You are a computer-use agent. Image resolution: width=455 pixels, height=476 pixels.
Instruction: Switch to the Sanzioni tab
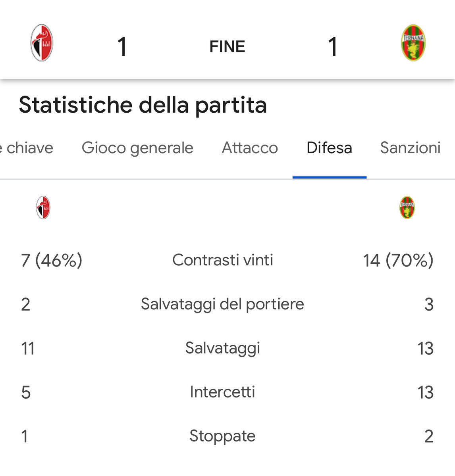[411, 148]
